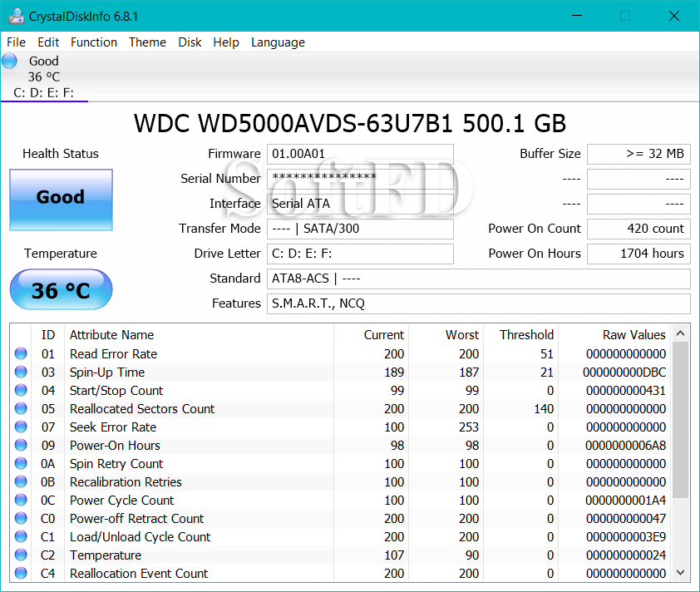Click the Firmware field 01.00A01
700x592 pixels.
(x=360, y=154)
